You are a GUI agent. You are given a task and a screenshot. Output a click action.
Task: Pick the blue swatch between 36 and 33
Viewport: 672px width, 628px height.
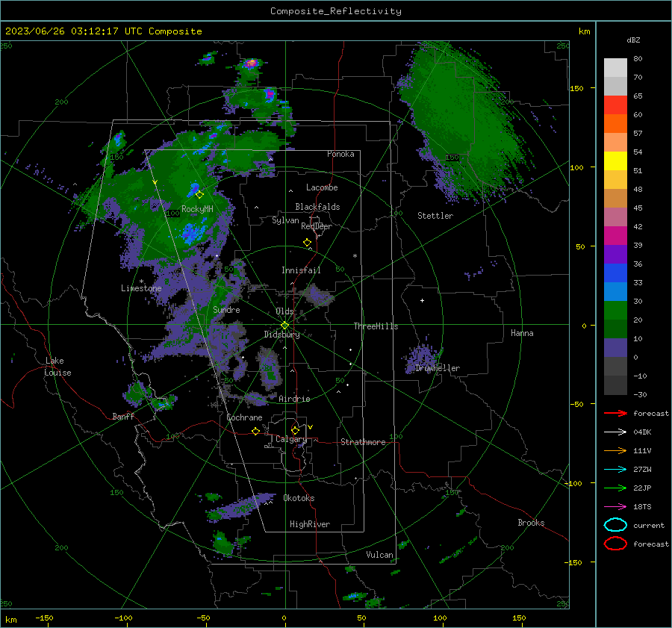[615, 273]
